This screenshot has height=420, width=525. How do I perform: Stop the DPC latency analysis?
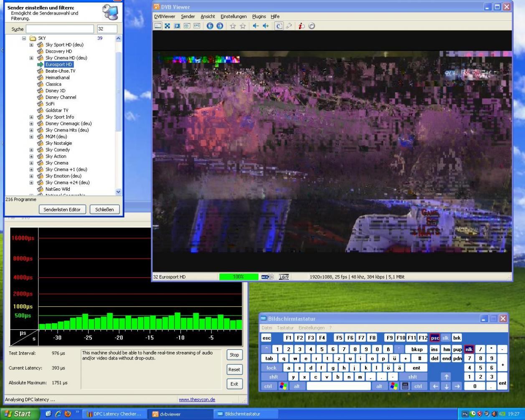point(234,355)
